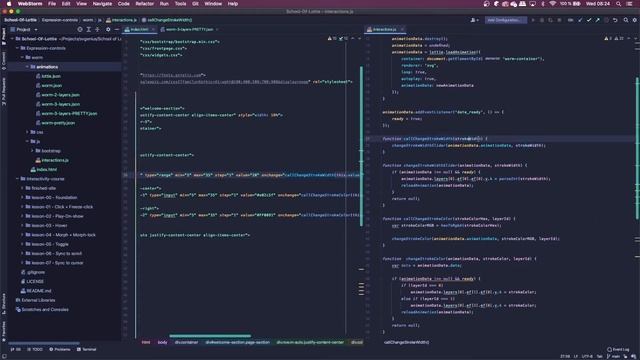
Task: Click horizontal scrollbar of index.html editor
Action: pyautogui.click(x=210, y=336)
